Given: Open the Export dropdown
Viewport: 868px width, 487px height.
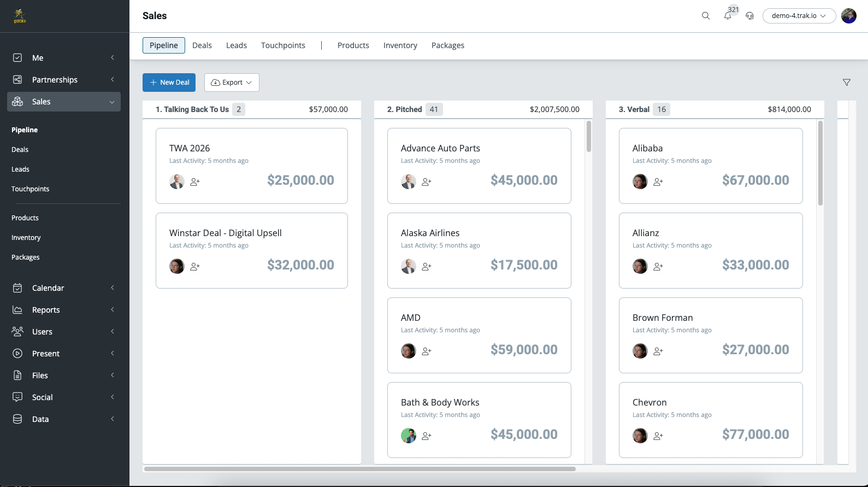Looking at the screenshot, I should pos(232,83).
